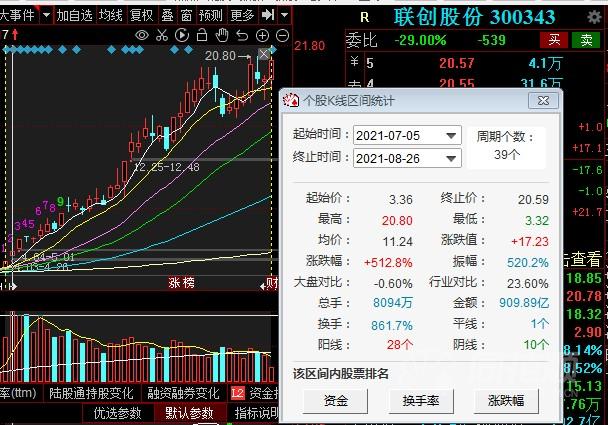Click the 总手 8094万 value
The width and height of the screenshot is (608, 425).
[x=392, y=302]
